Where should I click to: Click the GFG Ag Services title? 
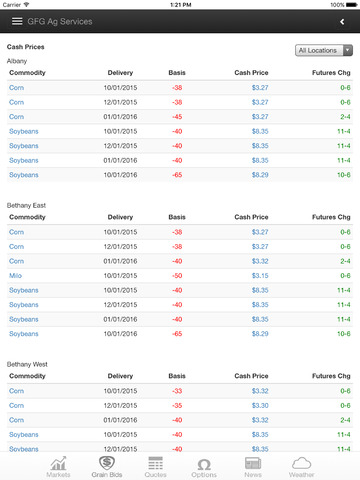pyautogui.click(x=60, y=22)
